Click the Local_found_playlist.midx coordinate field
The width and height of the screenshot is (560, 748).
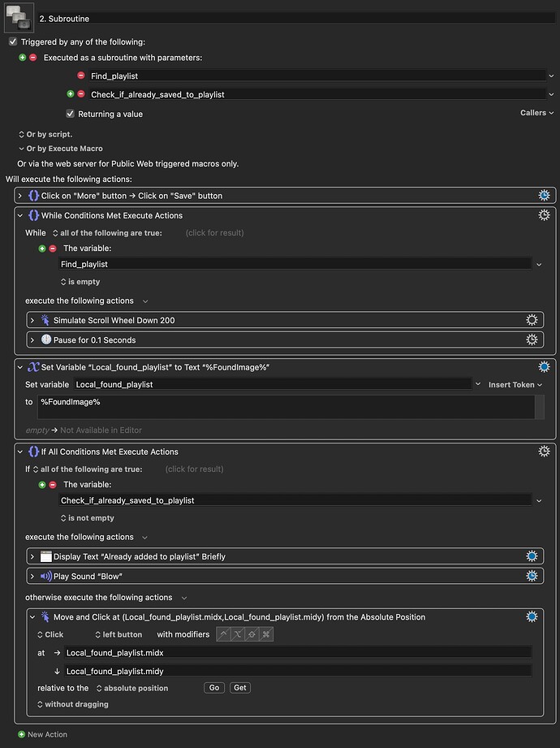point(298,652)
